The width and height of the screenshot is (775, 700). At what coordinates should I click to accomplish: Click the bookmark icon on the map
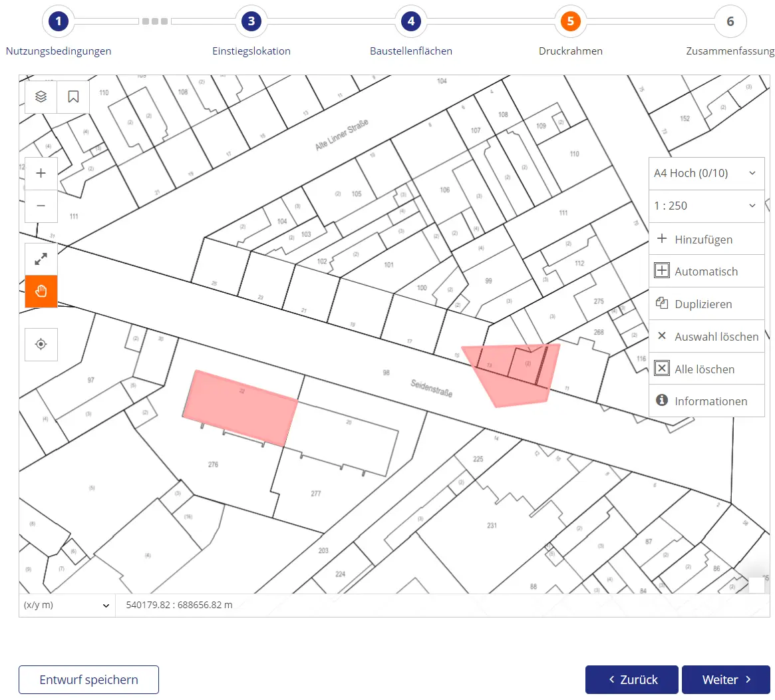[72, 96]
